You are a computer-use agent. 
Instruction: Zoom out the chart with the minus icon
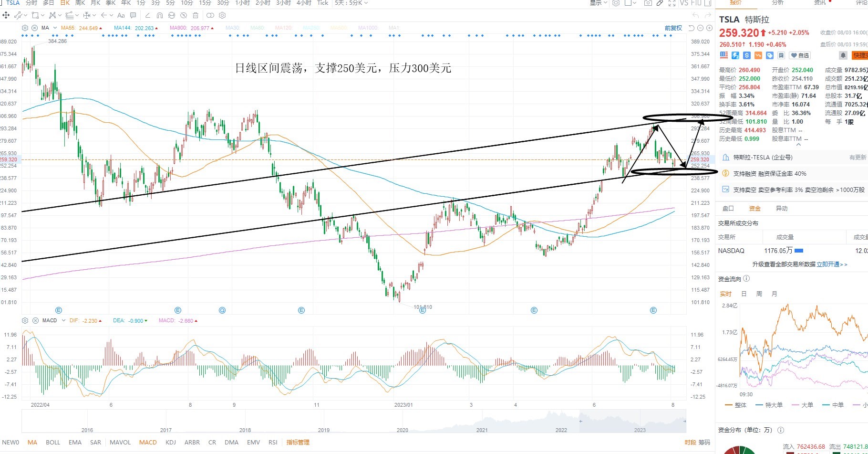pyautogui.click(x=701, y=28)
